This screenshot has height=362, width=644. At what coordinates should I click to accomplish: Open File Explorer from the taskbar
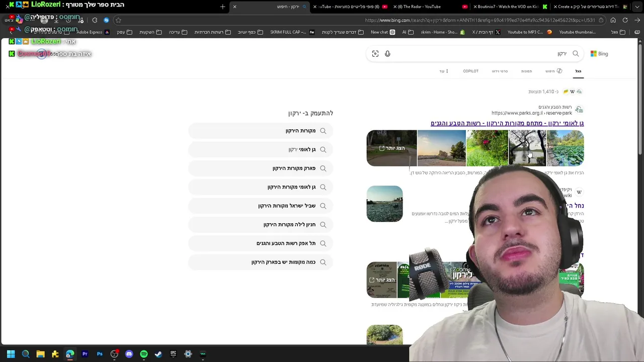pyautogui.click(x=40, y=354)
